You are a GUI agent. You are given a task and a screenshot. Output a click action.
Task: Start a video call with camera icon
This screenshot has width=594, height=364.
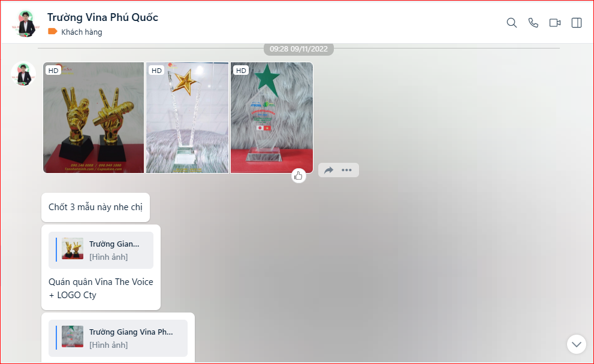[555, 23]
